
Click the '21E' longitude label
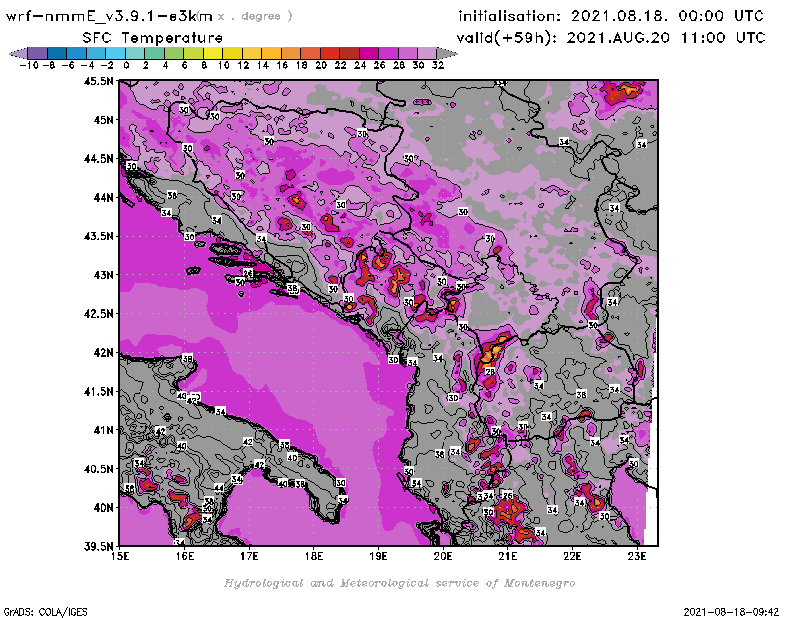click(x=508, y=556)
